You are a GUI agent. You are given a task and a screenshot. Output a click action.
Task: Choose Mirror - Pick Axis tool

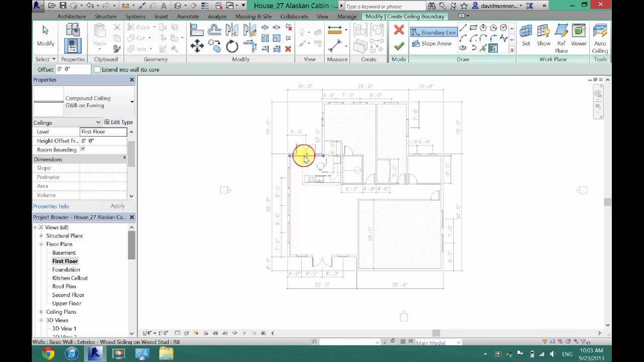click(x=232, y=30)
